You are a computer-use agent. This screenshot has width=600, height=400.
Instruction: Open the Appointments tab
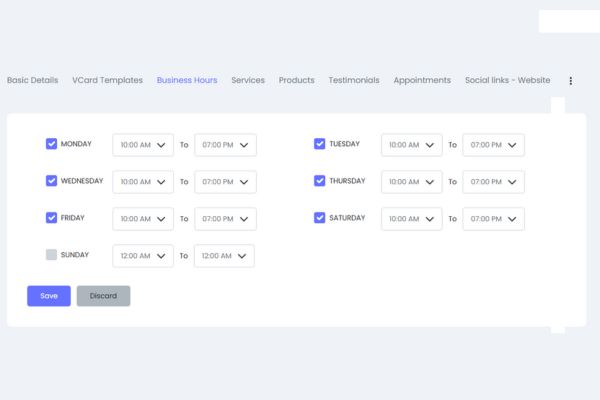pos(422,80)
